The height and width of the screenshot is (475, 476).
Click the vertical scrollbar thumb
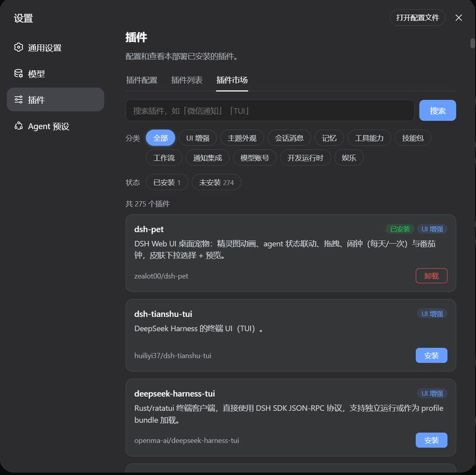pos(472,43)
